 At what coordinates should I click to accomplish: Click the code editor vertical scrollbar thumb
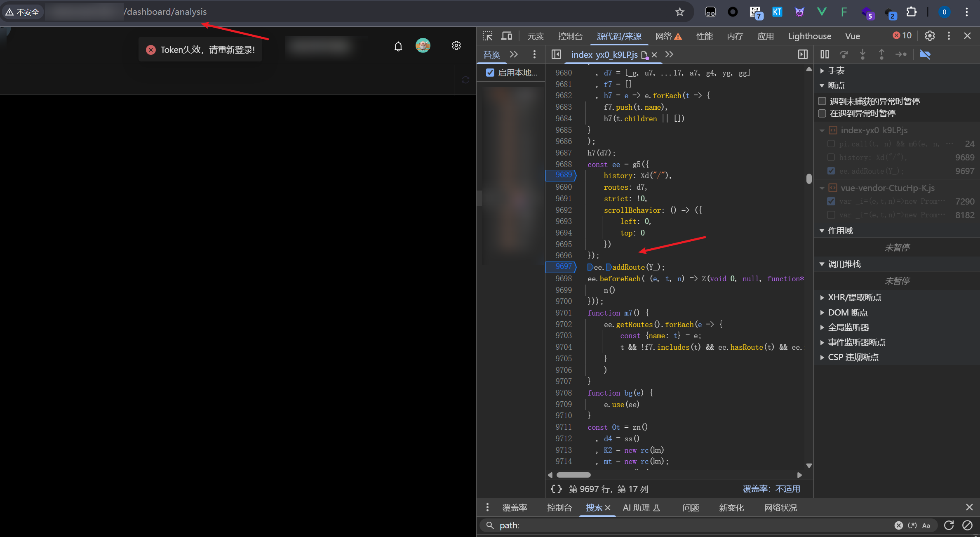click(x=808, y=179)
